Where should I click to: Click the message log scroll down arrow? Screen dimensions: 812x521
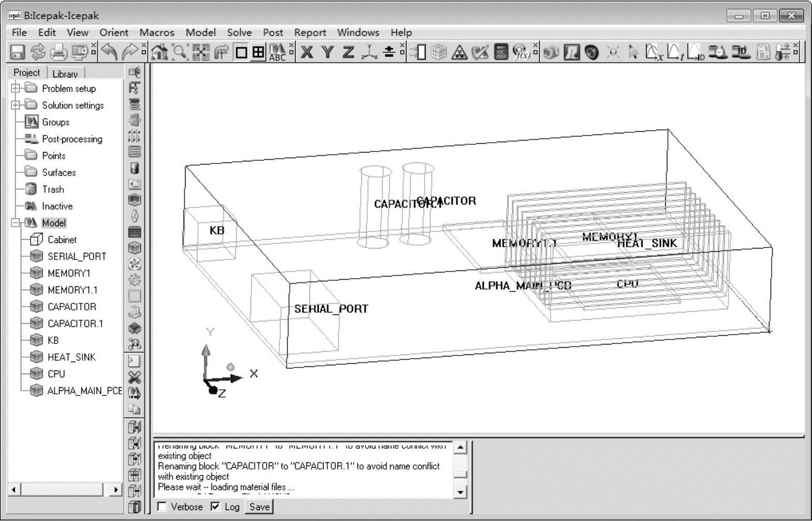pos(460,491)
